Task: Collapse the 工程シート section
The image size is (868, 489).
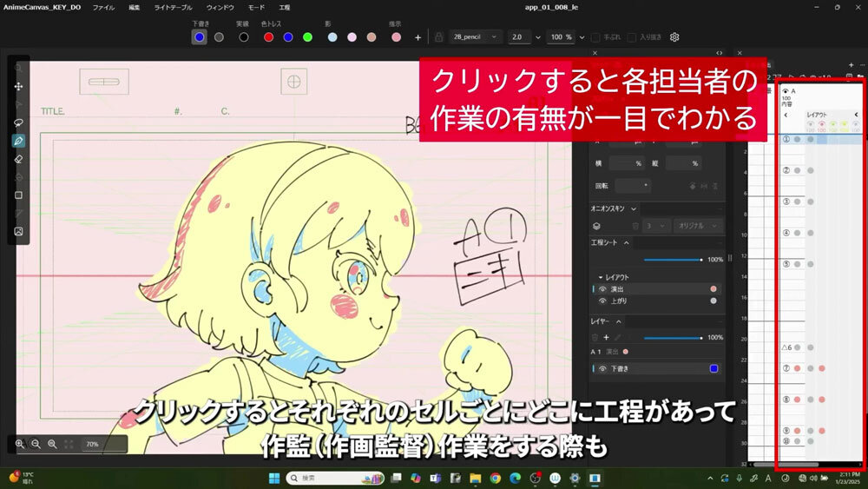Action: click(626, 242)
